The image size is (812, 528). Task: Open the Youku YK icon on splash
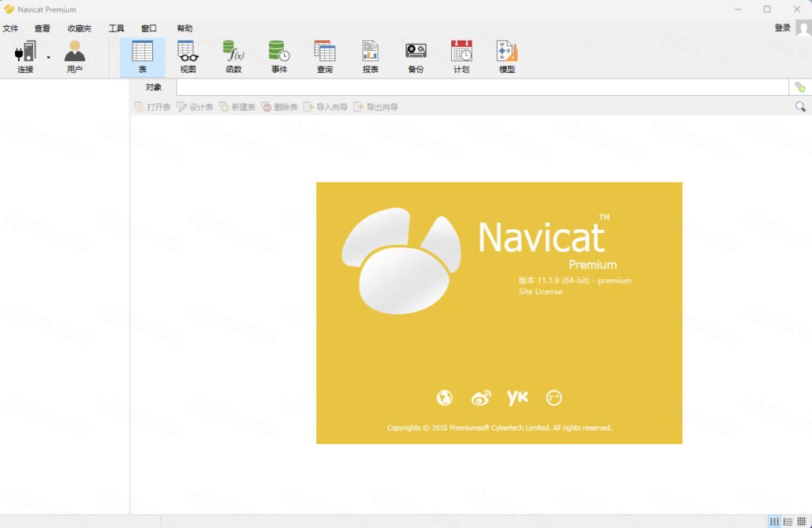click(517, 397)
